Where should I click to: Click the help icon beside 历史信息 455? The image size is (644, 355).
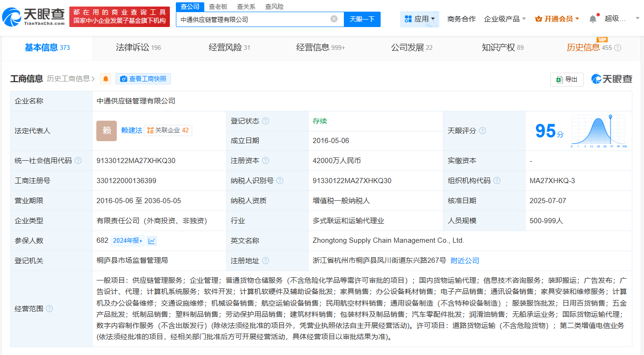click(x=617, y=48)
